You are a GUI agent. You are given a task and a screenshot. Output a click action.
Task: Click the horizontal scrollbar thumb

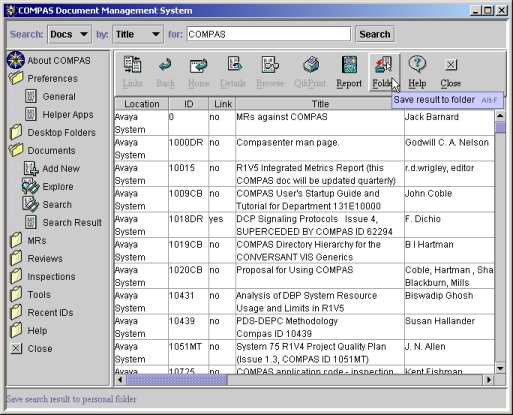click(x=177, y=380)
